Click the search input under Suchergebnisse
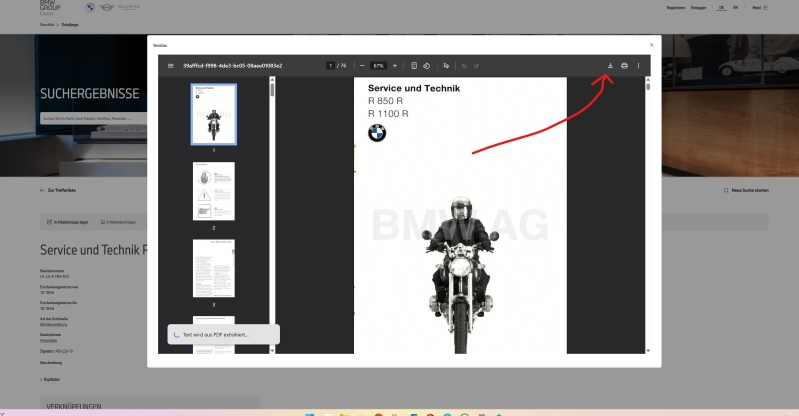This screenshot has width=799, height=416. pos(93,118)
